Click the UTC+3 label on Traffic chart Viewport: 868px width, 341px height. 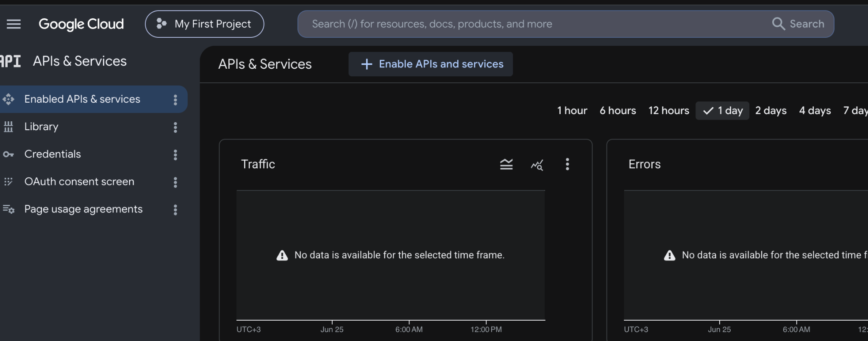[249, 330]
